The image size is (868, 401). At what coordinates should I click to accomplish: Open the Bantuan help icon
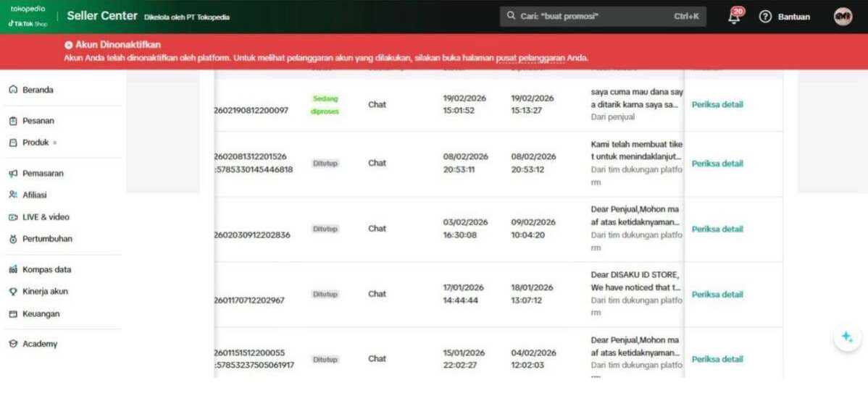click(x=764, y=17)
